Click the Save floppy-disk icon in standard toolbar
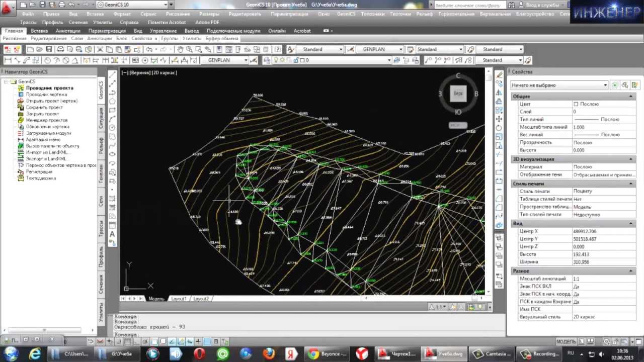Screen dimensions: 644x362 tap(49, 49)
